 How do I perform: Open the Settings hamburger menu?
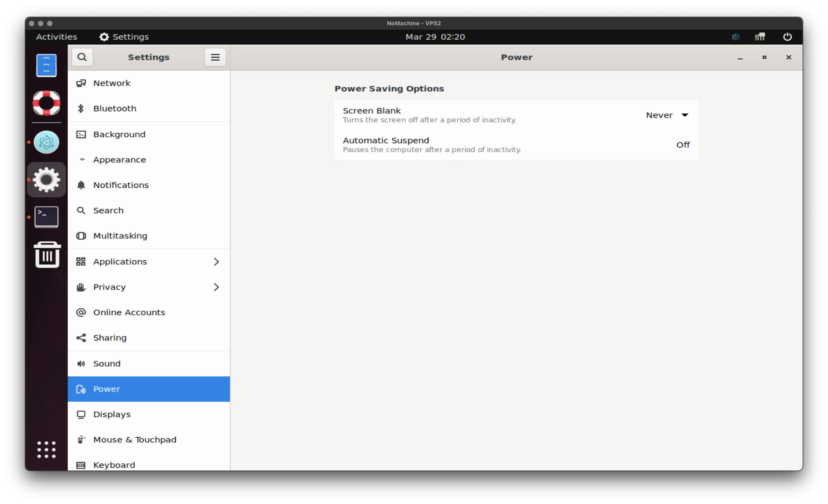tap(215, 57)
